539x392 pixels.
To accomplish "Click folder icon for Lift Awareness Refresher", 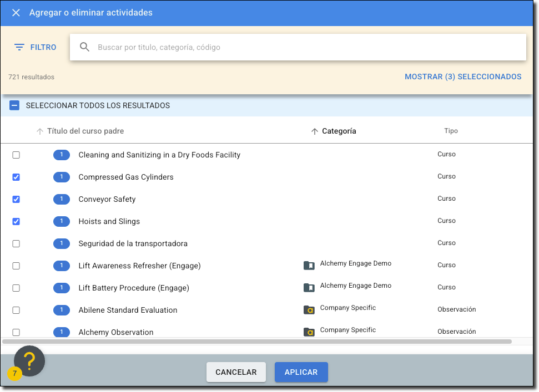I will tap(309, 266).
